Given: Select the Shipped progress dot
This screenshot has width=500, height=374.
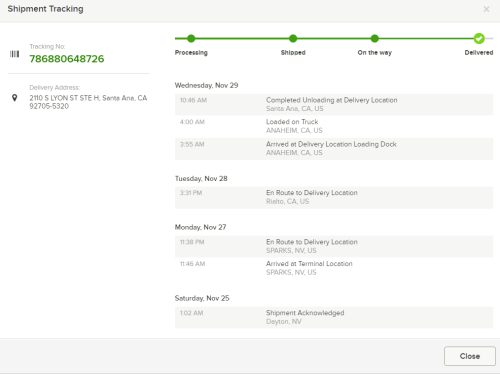Looking at the screenshot, I should (293, 38).
